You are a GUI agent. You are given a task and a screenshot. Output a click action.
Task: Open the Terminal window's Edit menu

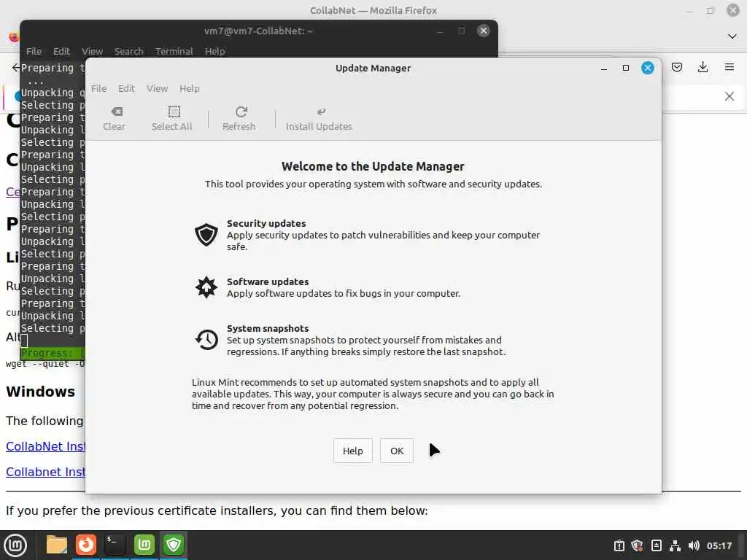[x=61, y=51]
